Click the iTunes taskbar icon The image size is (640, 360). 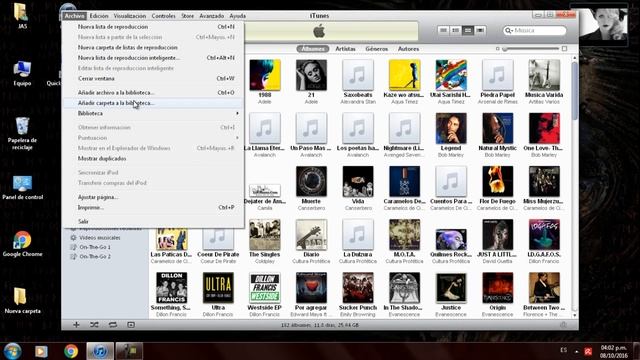click(100, 351)
